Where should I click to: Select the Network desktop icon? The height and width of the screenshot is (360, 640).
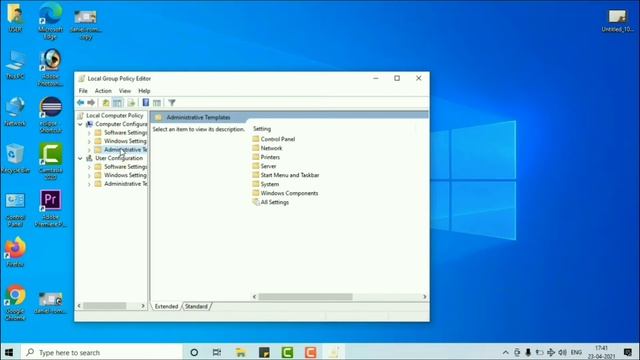15,111
